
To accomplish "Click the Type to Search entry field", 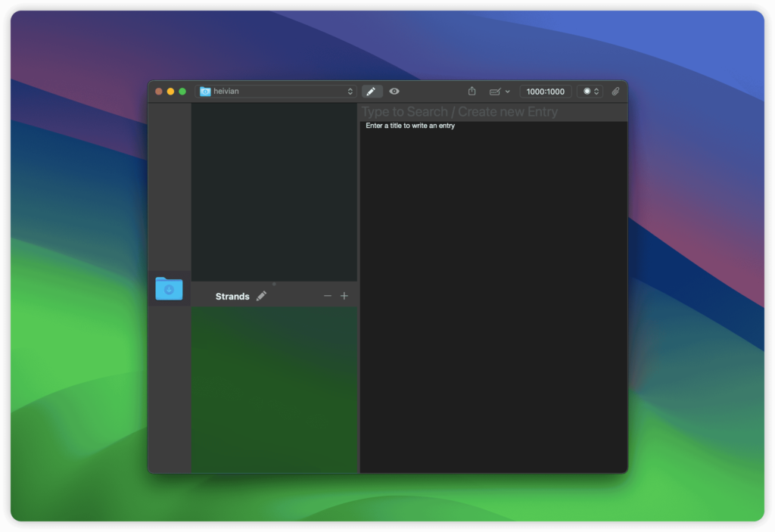I will [492, 111].
